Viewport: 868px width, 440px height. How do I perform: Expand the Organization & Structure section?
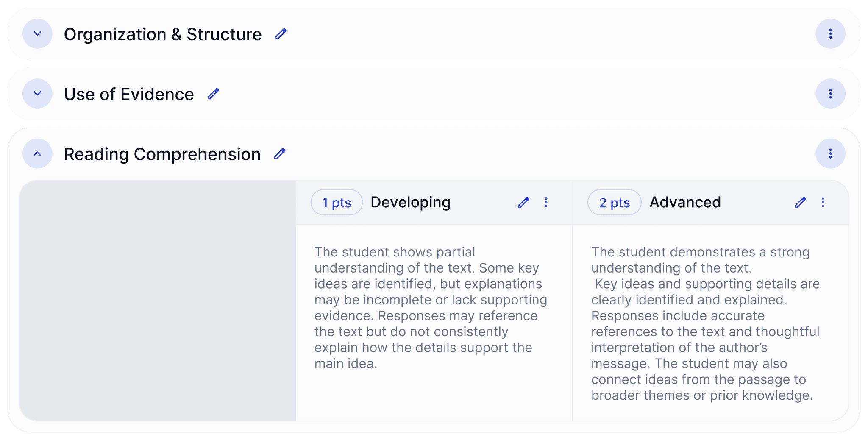tap(37, 33)
